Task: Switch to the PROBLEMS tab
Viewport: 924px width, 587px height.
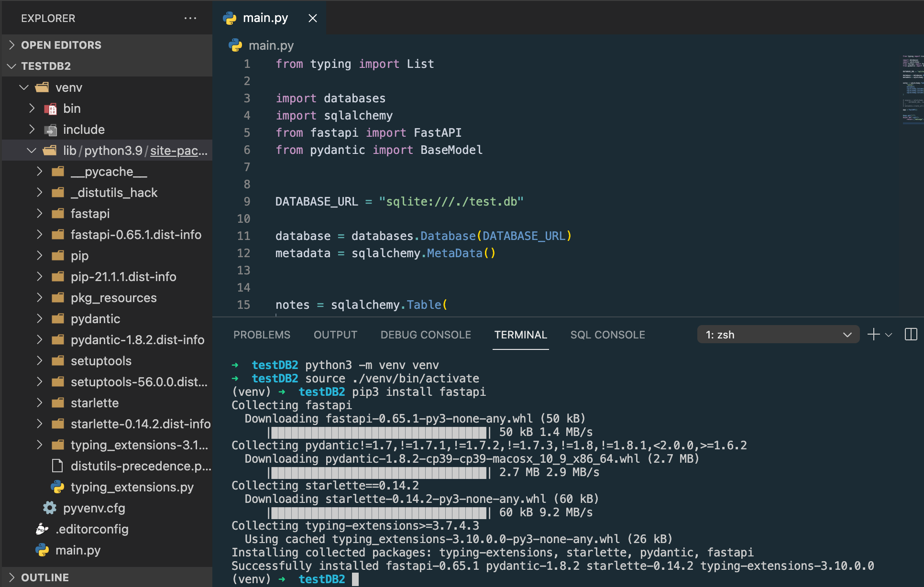Action: click(262, 335)
